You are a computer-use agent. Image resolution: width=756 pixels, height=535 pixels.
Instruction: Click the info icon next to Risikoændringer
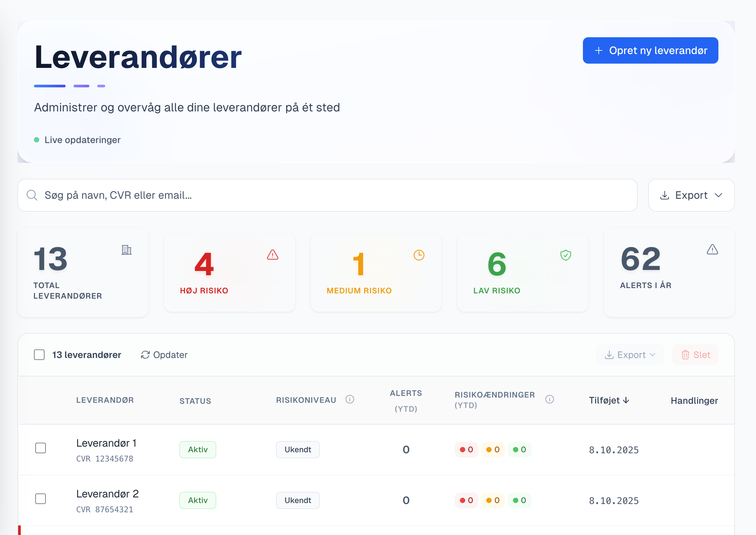549,400
